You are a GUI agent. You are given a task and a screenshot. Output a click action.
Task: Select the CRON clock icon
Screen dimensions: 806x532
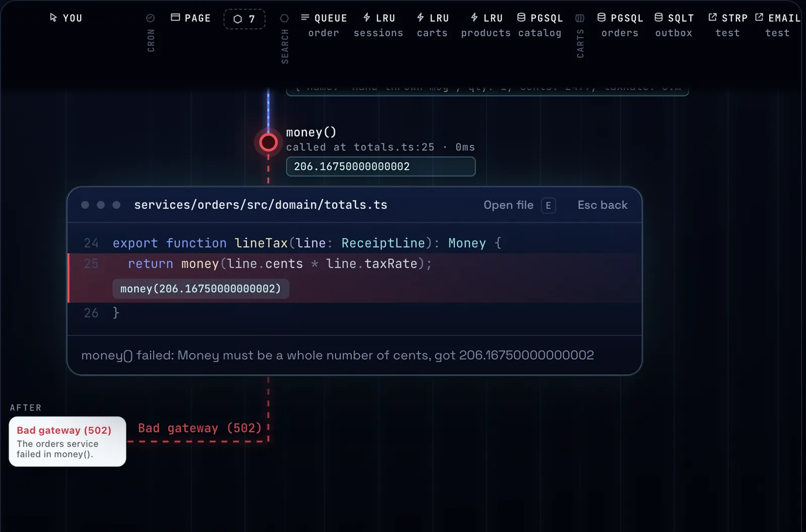click(x=150, y=18)
